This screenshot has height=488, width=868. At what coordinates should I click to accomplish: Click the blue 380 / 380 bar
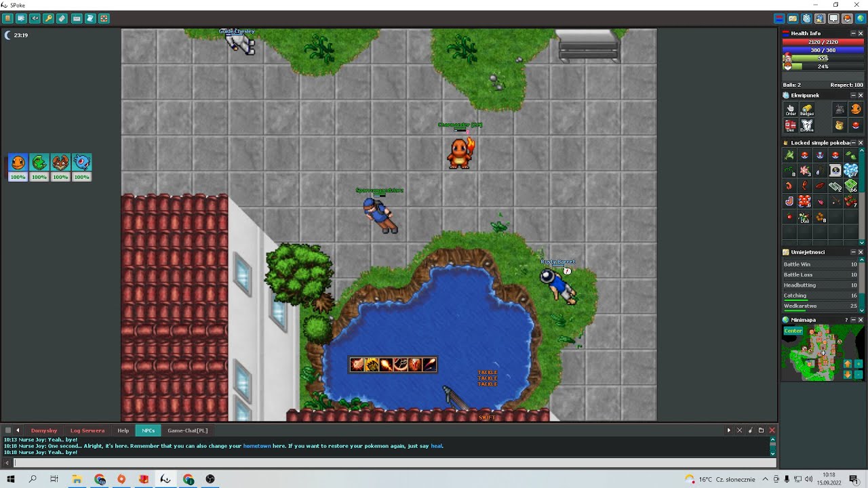pos(823,50)
